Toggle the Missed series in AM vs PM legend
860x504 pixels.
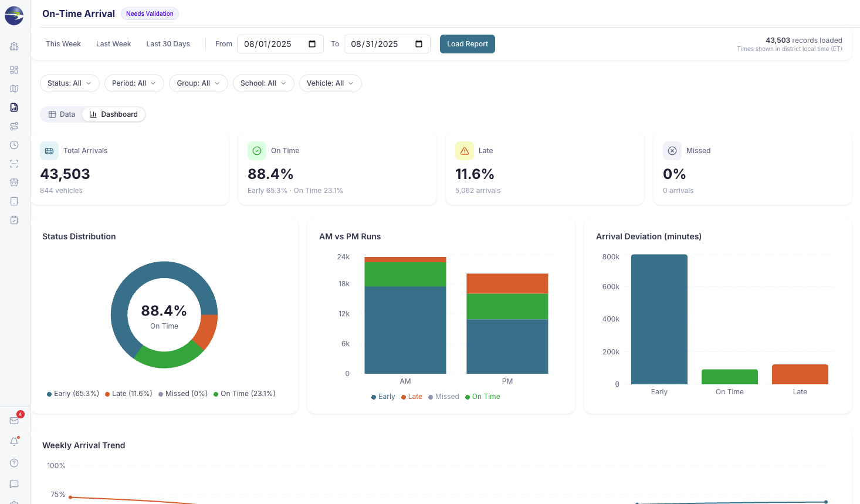point(443,397)
